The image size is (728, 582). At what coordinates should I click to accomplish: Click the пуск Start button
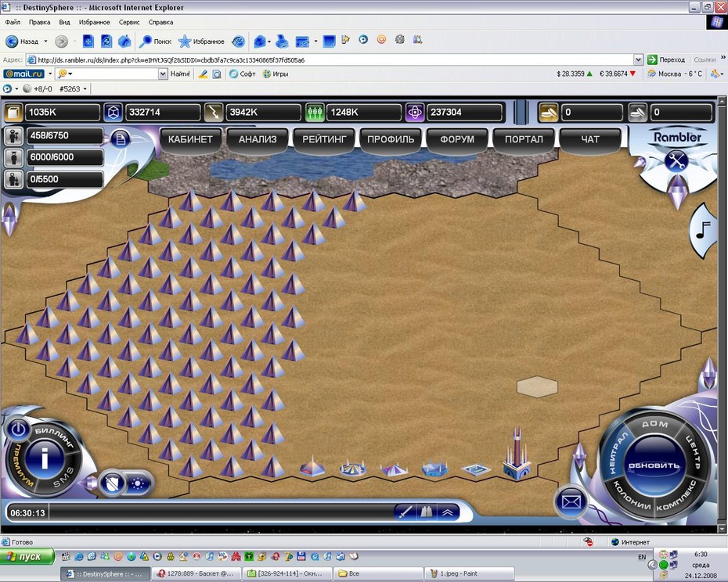(x=27, y=556)
